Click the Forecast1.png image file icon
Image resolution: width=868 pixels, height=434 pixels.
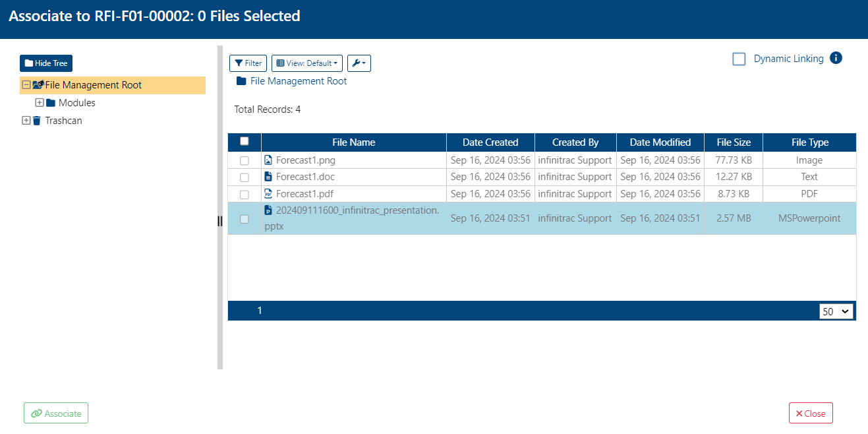pos(268,160)
